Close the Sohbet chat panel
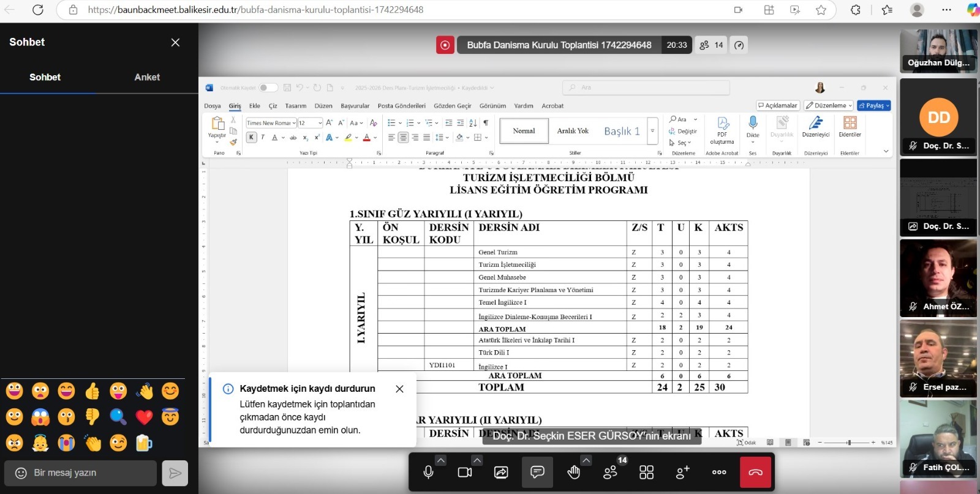 tap(175, 42)
